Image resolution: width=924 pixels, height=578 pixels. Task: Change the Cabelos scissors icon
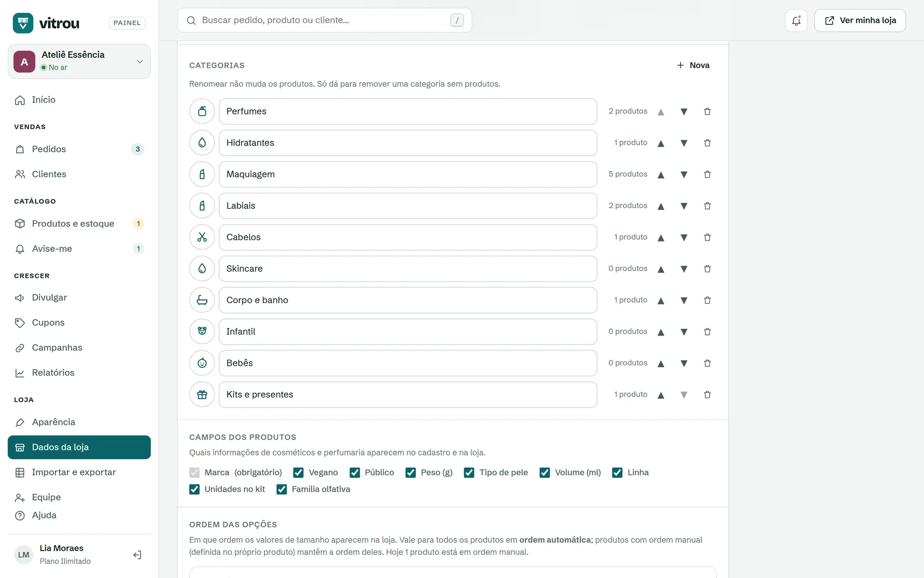coord(202,237)
